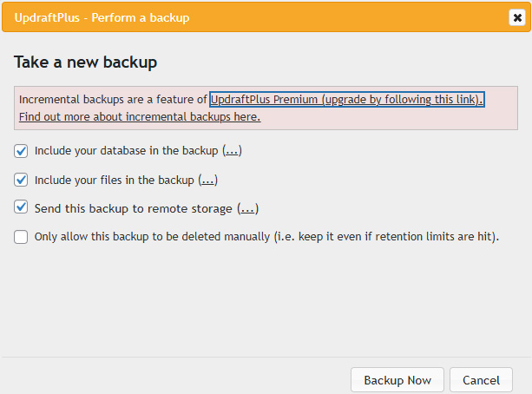Image resolution: width=532 pixels, height=394 pixels.
Task: Select the Take a new backup heading
Action: click(x=85, y=62)
